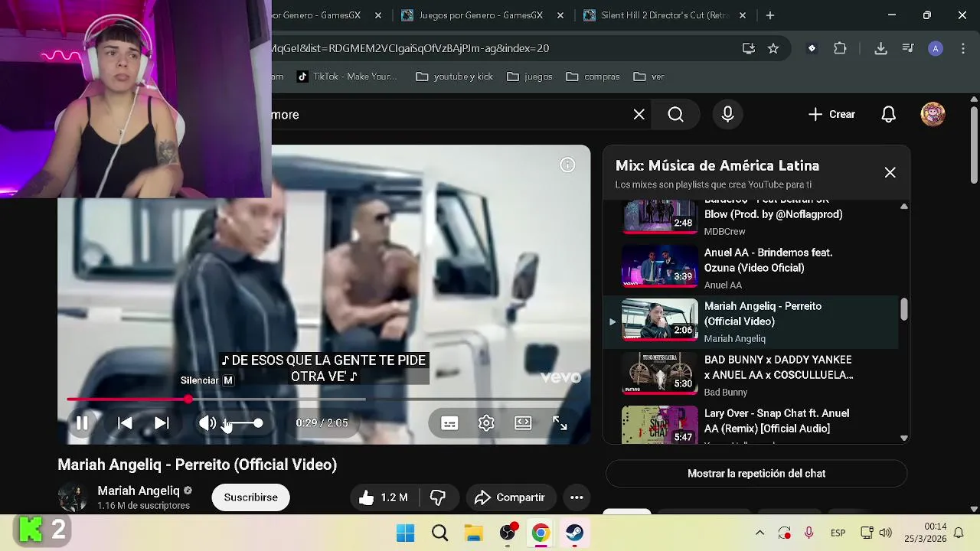The width and height of the screenshot is (980, 551).
Task: Open the Chrome taskbar icon
Action: [541, 533]
